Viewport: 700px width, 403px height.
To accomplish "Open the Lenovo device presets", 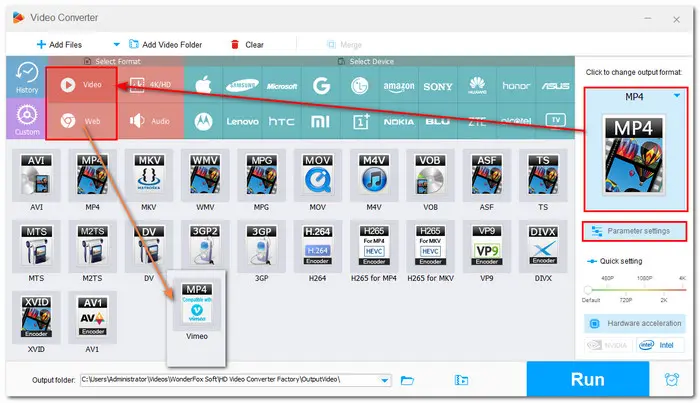I will tap(242, 121).
